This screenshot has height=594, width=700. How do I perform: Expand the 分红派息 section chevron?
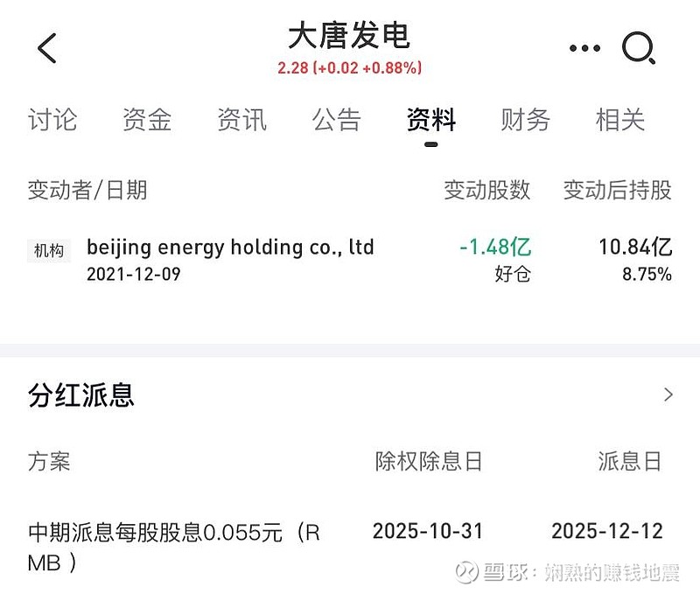coord(671,395)
